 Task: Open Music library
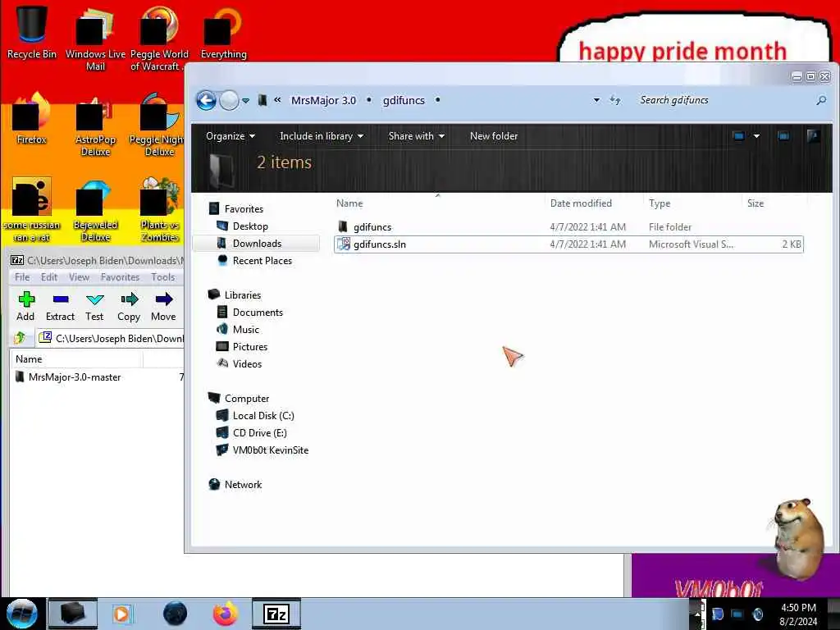pyautogui.click(x=246, y=330)
